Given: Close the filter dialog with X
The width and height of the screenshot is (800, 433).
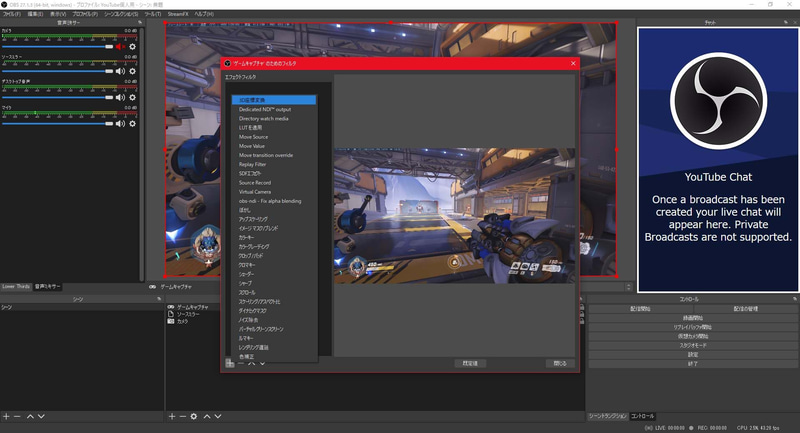Looking at the screenshot, I should coord(573,63).
